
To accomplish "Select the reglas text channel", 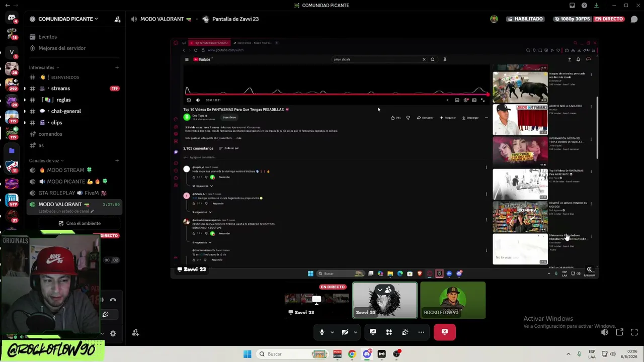I will pyautogui.click(x=73, y=100).
